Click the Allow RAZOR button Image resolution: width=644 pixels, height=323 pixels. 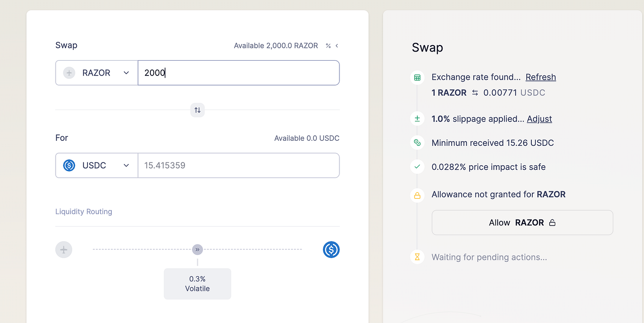click(522, 223)
